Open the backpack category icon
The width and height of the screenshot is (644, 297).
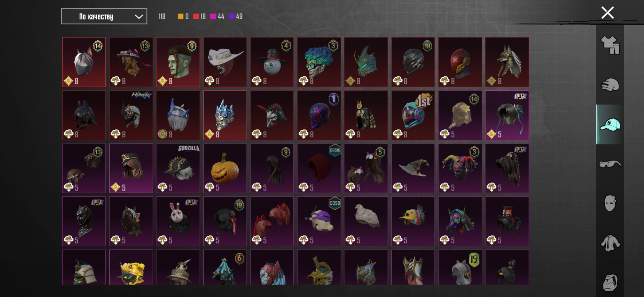click(610, 282)
